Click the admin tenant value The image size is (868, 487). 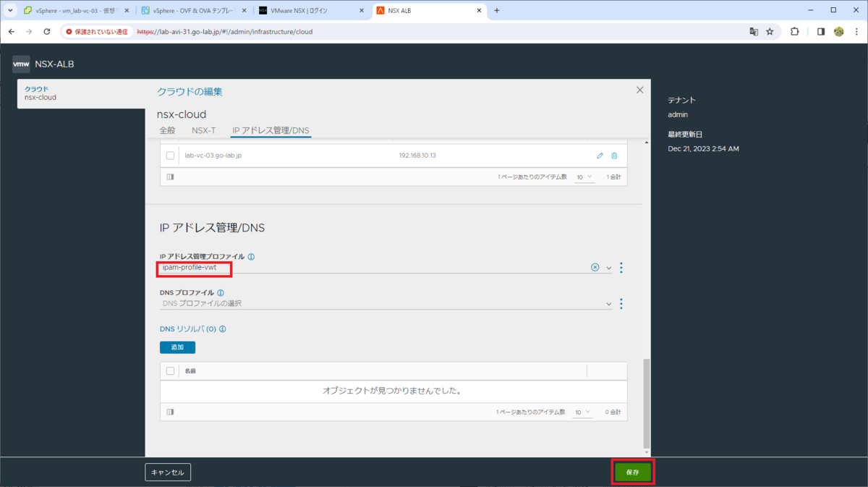pyautogui.click(x=678, y=114)
